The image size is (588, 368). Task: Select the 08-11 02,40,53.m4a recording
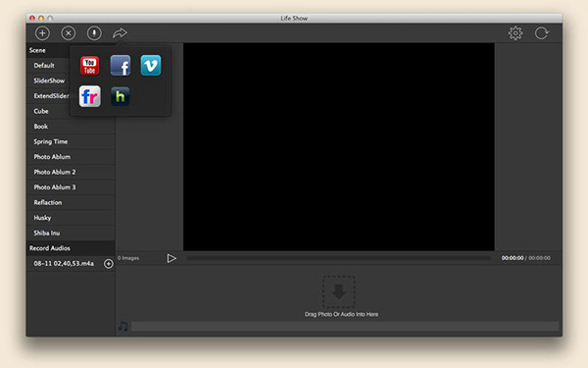(x=64, y=264)
